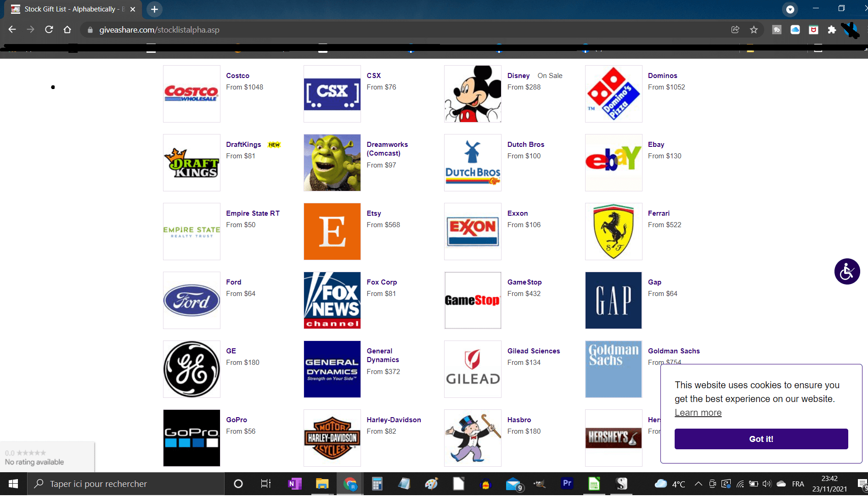Open Cortana circle on taskbar
The image size is (868, 497).
click(238, 484)
